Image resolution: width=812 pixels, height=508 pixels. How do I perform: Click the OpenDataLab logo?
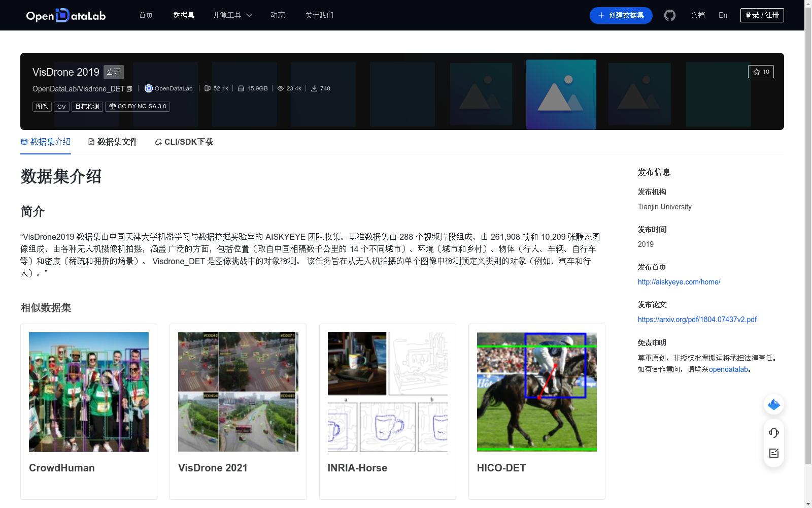point(66,15)
